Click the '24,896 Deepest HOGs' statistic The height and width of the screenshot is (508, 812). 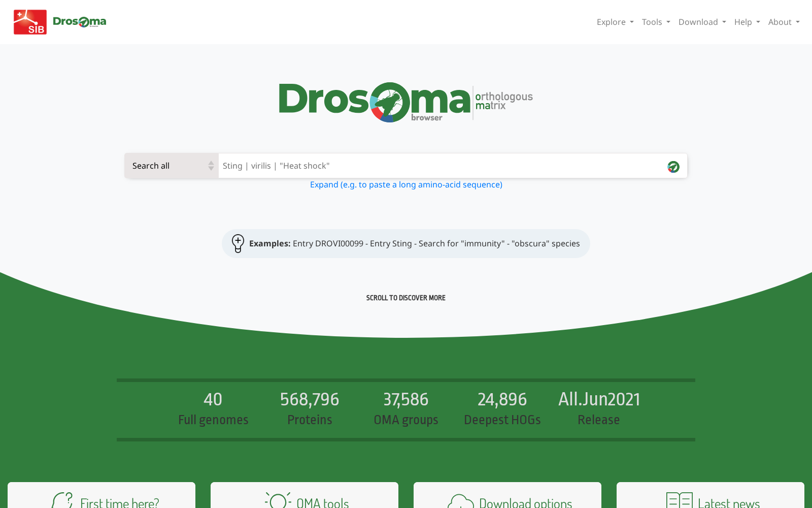coord(502,409)
